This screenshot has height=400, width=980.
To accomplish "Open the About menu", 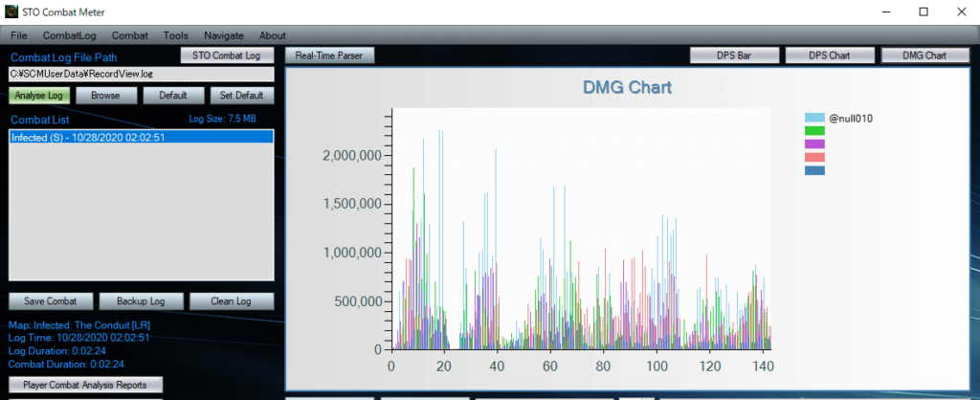I will [x=273, y=35].
